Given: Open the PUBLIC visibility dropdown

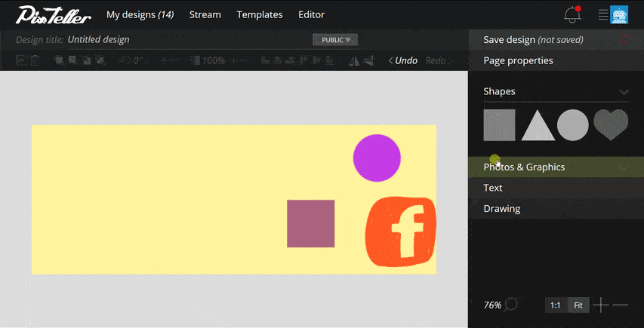Looking at the screenshot, I should (335, 40).
